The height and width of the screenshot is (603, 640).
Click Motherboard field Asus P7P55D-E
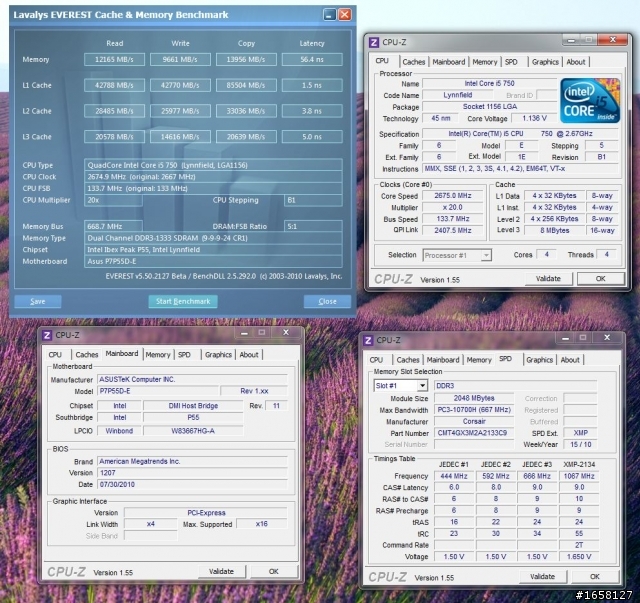pos(213,261)
